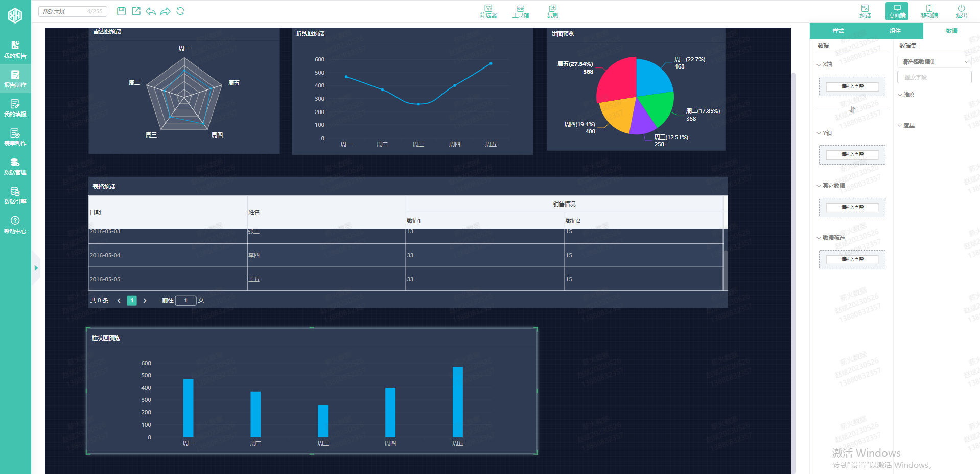Click the save icon in the top toolbar
980x474 pixels.
(x=121, y=11)
